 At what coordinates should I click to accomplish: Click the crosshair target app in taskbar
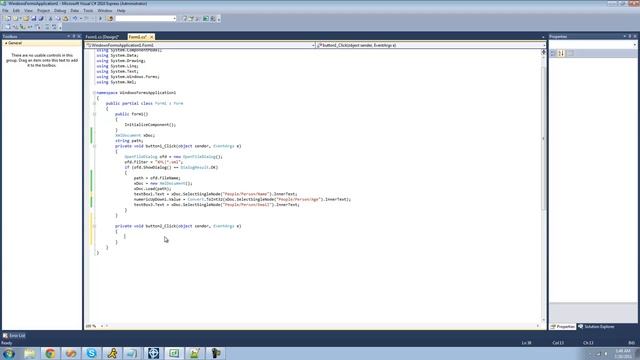pos(153,353)
